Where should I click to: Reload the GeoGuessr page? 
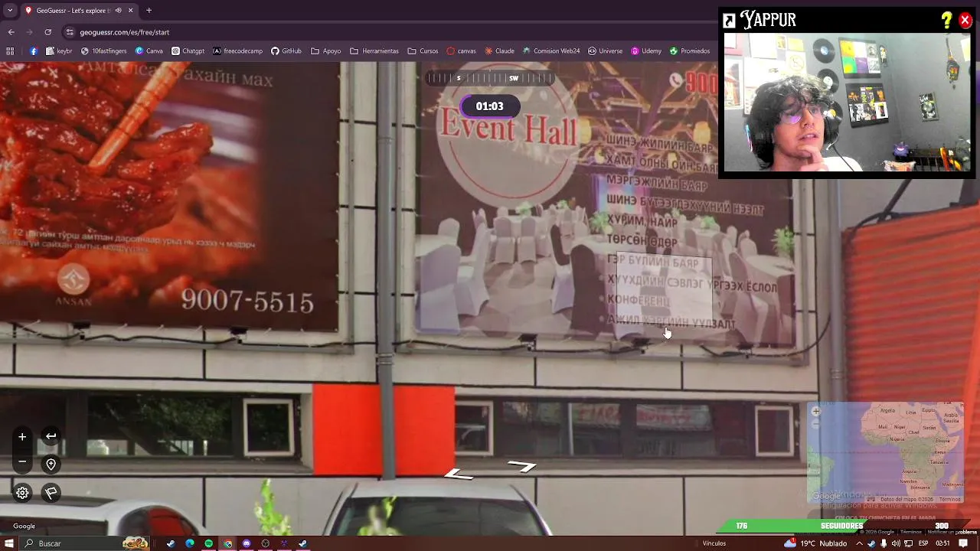point(47,32)
